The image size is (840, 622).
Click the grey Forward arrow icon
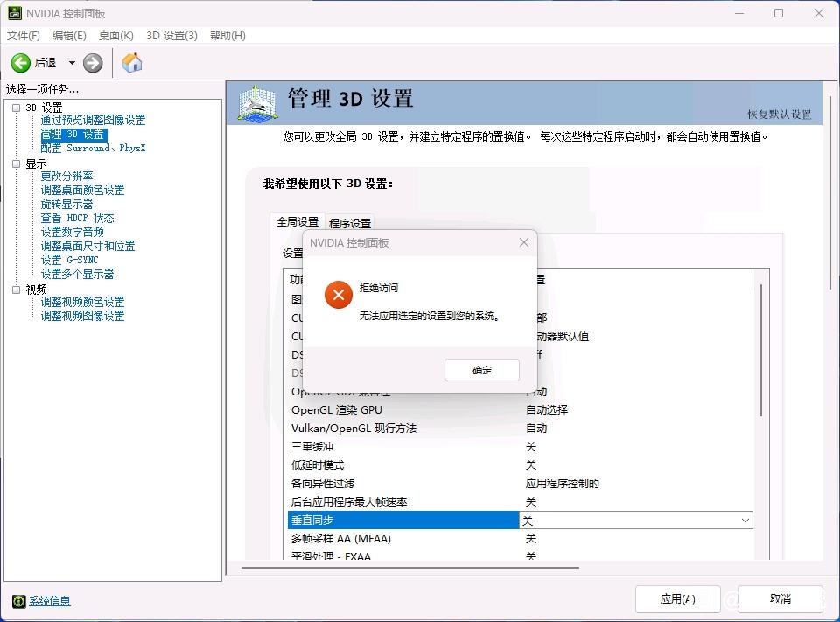click(x=93, y=63)
